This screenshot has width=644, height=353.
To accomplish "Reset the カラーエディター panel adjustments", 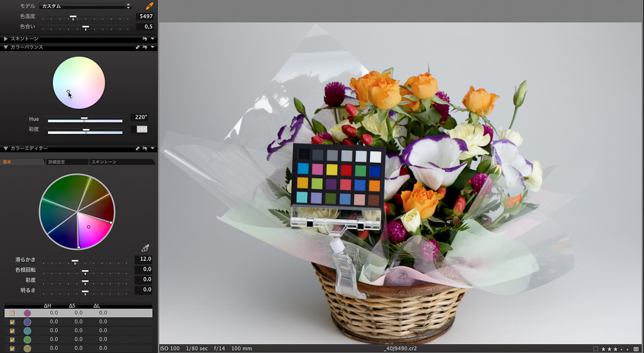I will click(145, 148).
